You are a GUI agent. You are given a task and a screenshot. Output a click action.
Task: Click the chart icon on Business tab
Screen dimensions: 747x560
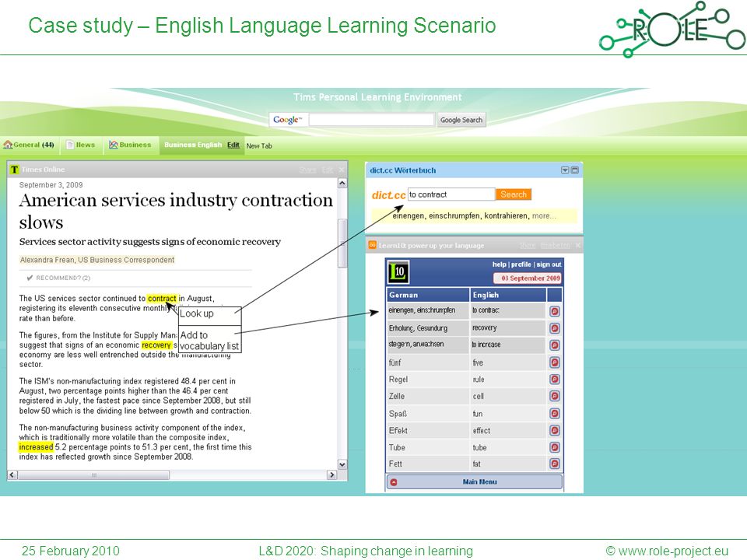click(114, 145)
